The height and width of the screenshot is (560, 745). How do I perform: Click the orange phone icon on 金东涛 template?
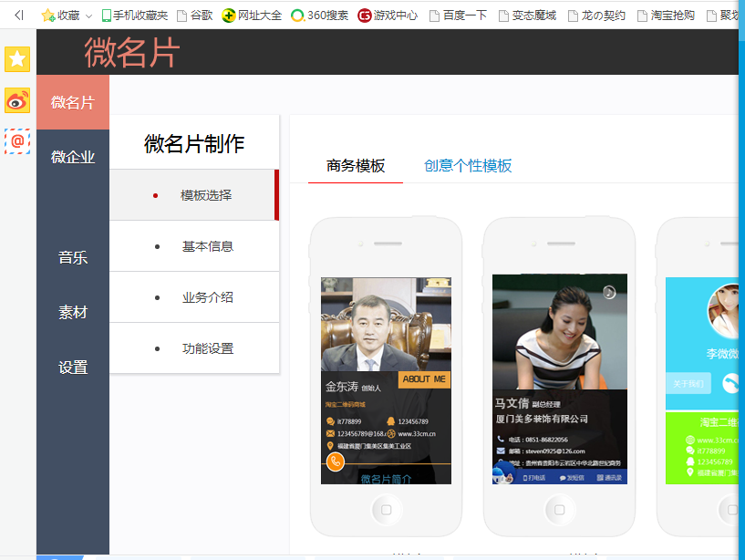pyautogui.click(x=336, y=463)
